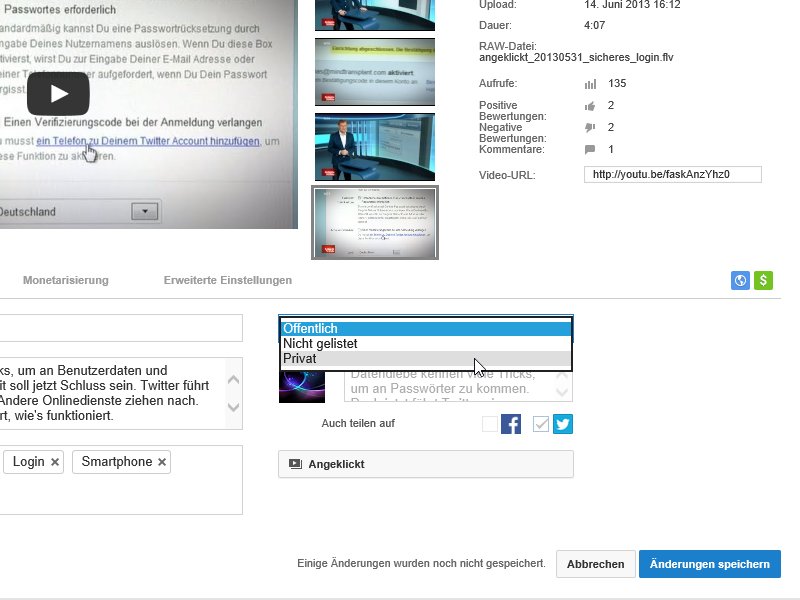Image resolution: width=800 pixels, height=600 pixels.
Task: Click the up arrow on the description scrollbar
Action: [x=233, y=379]
